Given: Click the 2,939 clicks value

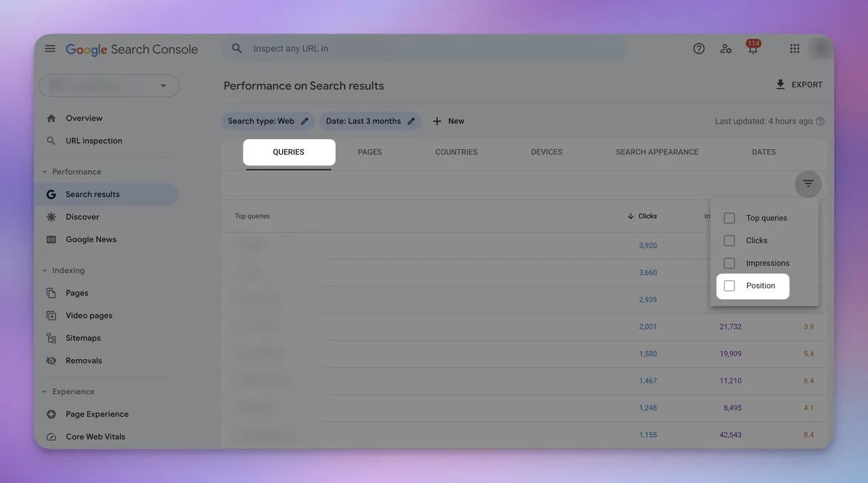Looking at the screenshot, I should point(648,300).
